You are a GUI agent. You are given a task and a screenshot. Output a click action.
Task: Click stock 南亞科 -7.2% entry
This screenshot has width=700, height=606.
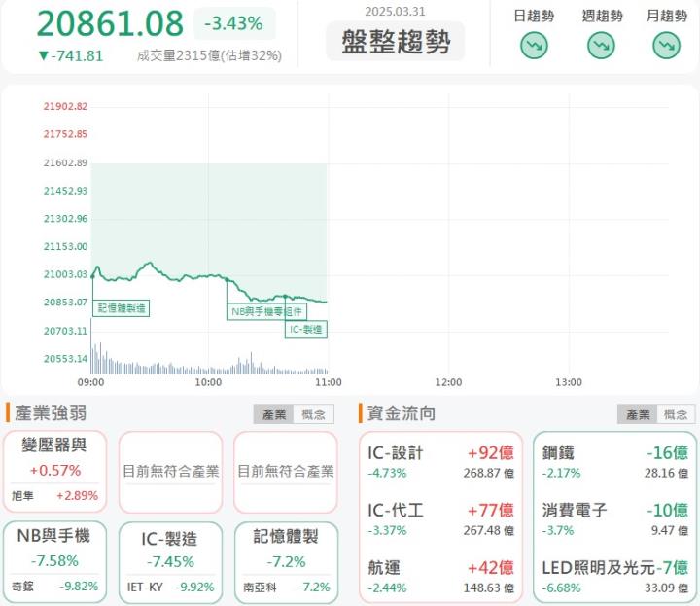pos(286,587)
